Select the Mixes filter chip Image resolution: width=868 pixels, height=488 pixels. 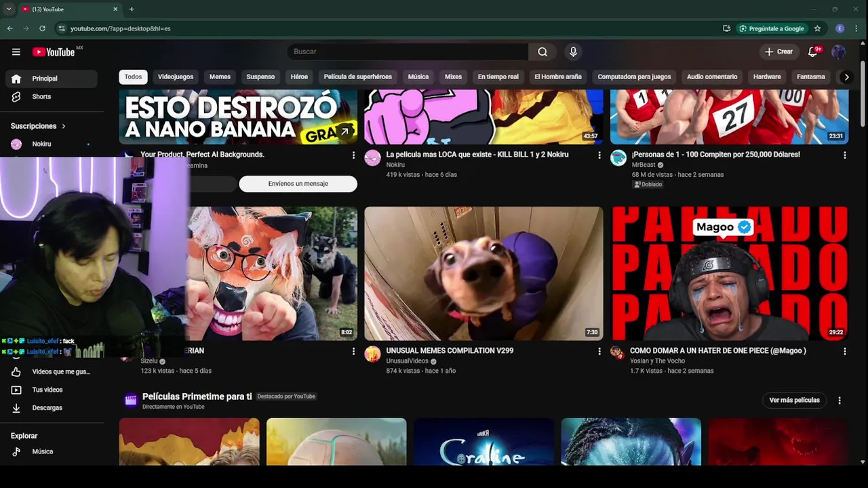(453, 77)
